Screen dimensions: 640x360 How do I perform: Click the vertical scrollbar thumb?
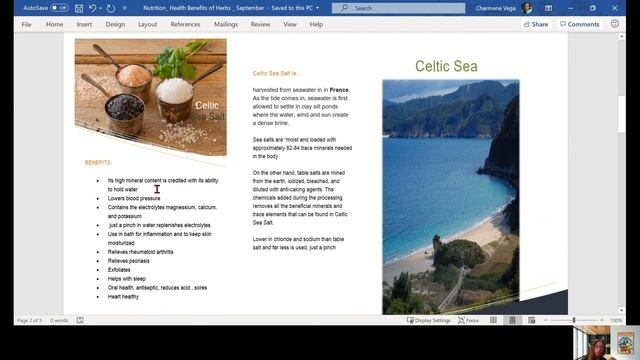621,114
